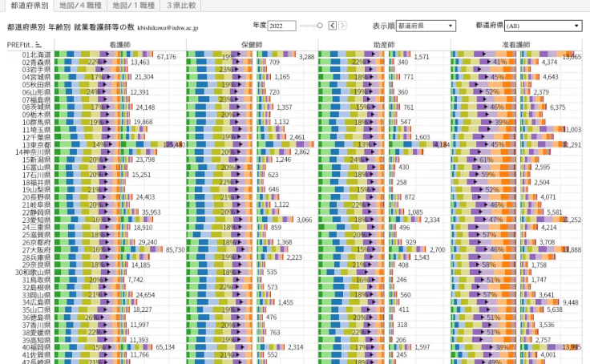Switch to the 都道府県別 tab
The height and width of the screenshot is (364, 590).
coord(30,6)
